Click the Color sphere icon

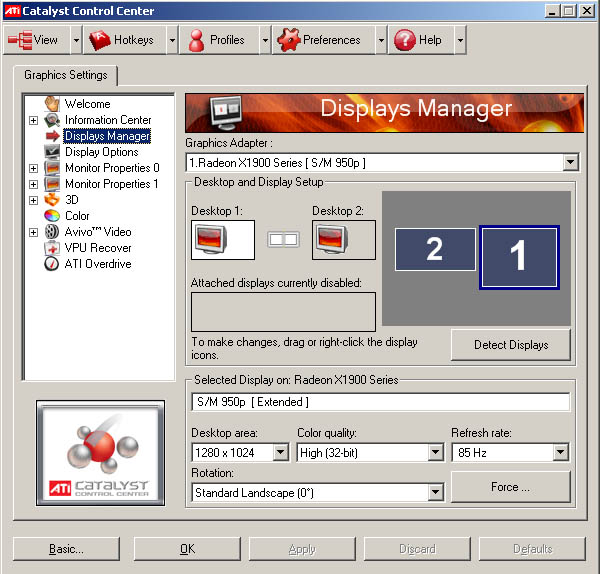[52, 216]
